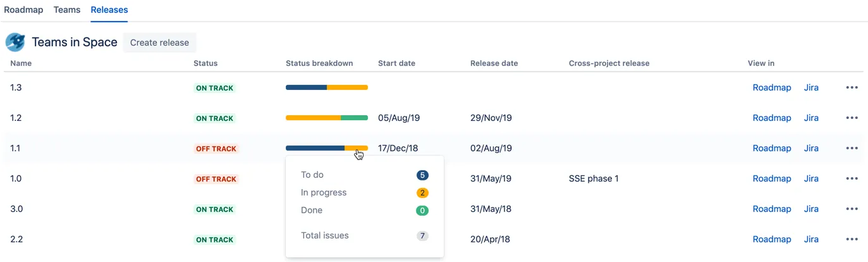Switch to the Teams tab
This screenshot has width=868, height=262.
point(67,9)
